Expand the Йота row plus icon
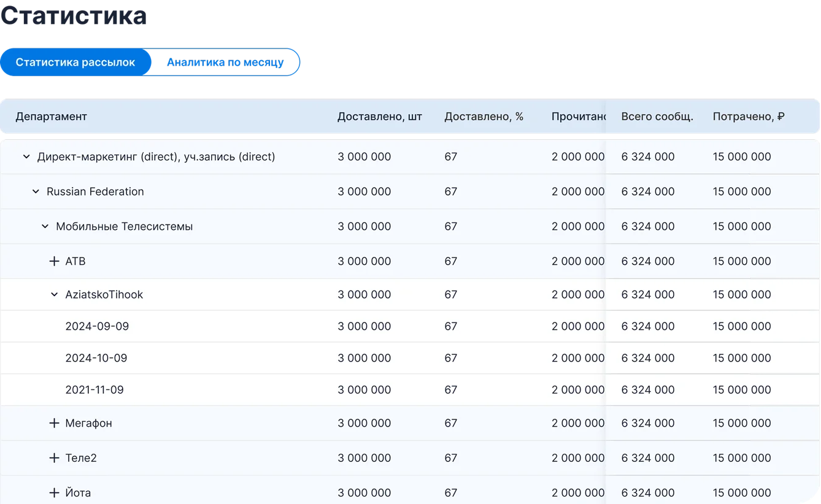 (54, 493)
